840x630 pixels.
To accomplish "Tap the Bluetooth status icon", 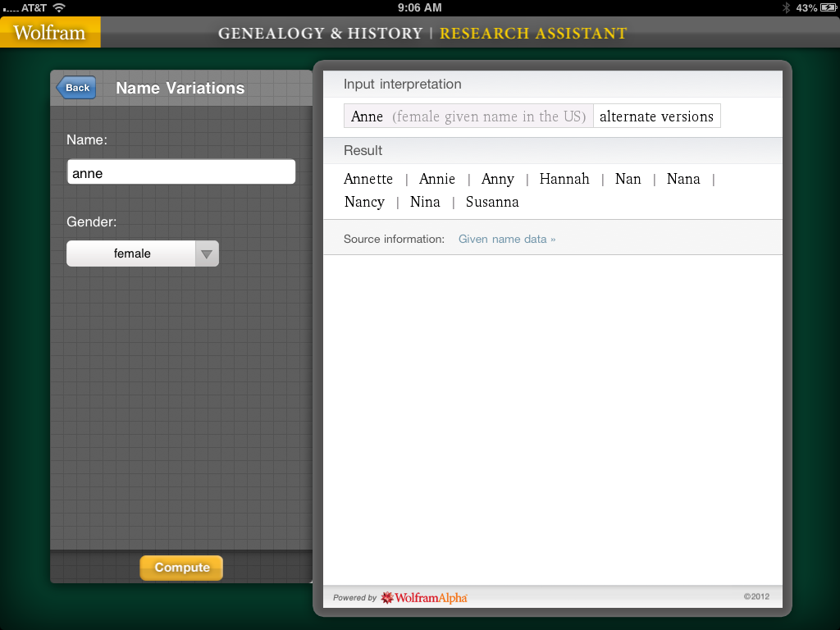I will point(785,7).
